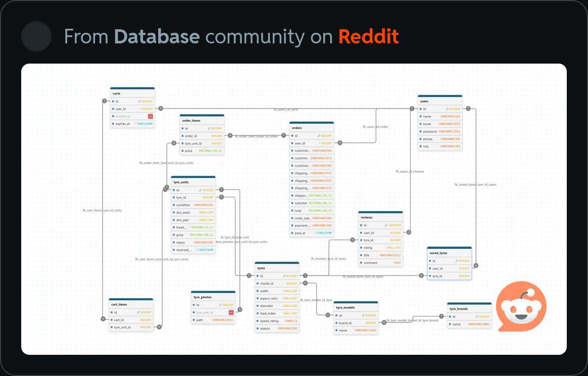Click the key icon in tyre_brands id row

coord(477,316)
